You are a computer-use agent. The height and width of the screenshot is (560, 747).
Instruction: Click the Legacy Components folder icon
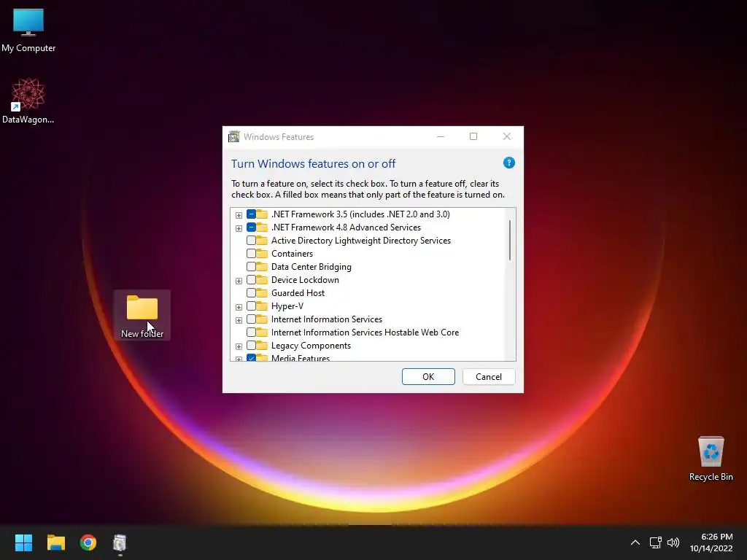[x=262, y=345]
